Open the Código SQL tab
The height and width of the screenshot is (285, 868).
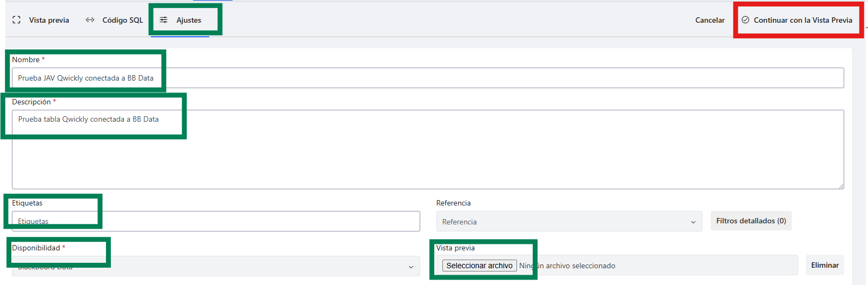coord(115,20)
